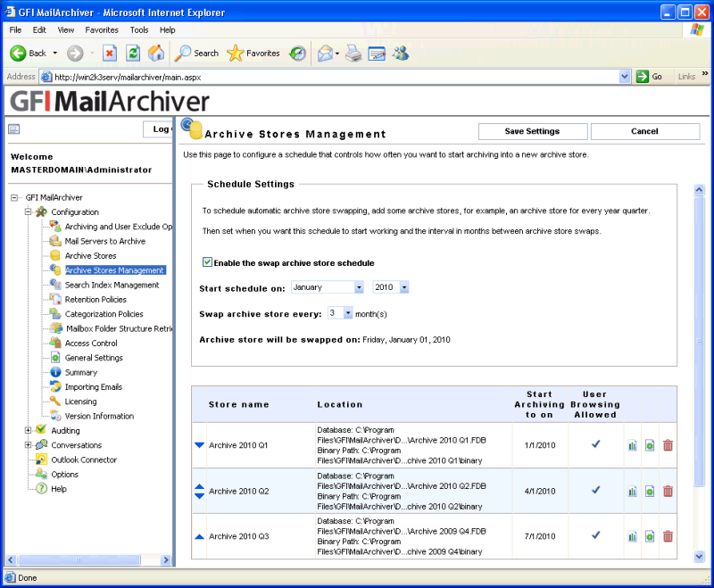Open settings icon for Archive 2010 Q3

(x=650, y=537)
